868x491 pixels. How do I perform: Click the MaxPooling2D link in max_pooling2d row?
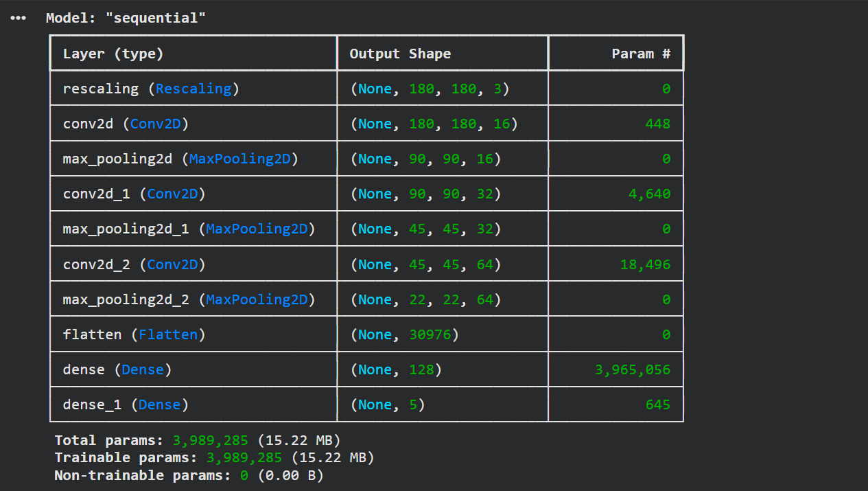pyautogui.click(x=239, y=158)
